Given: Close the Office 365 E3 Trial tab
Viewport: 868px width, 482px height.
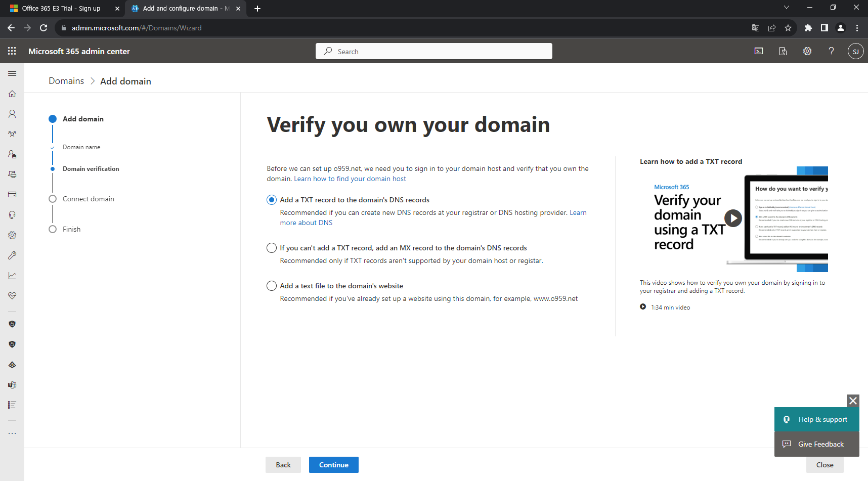Looking at the screenshot, I should (x=117, y=9).
